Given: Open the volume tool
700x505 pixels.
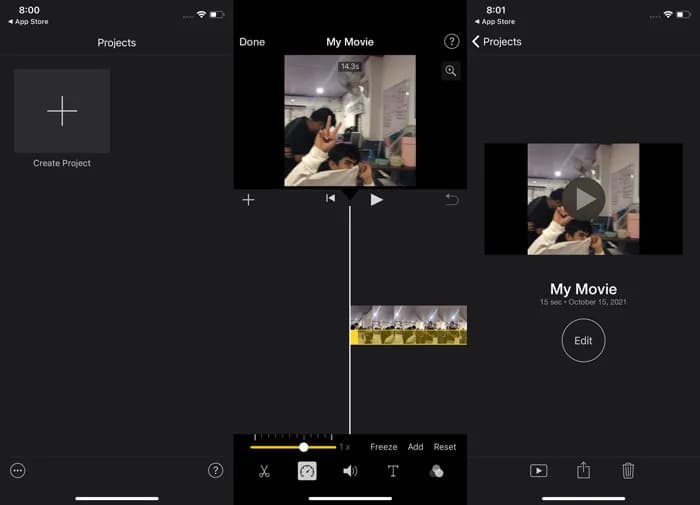Looking at the screenshot, I should (x=350, y=471).
